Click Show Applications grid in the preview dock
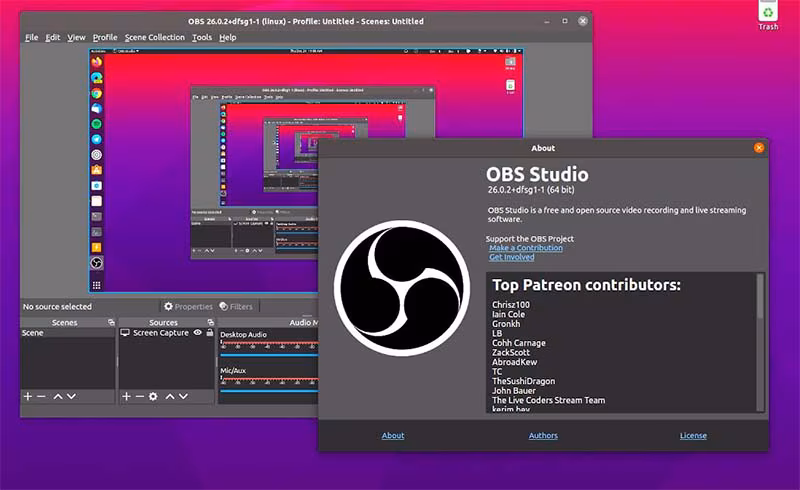Image resolution: width=800 pixels, height=490 pixels. point(96,285)
